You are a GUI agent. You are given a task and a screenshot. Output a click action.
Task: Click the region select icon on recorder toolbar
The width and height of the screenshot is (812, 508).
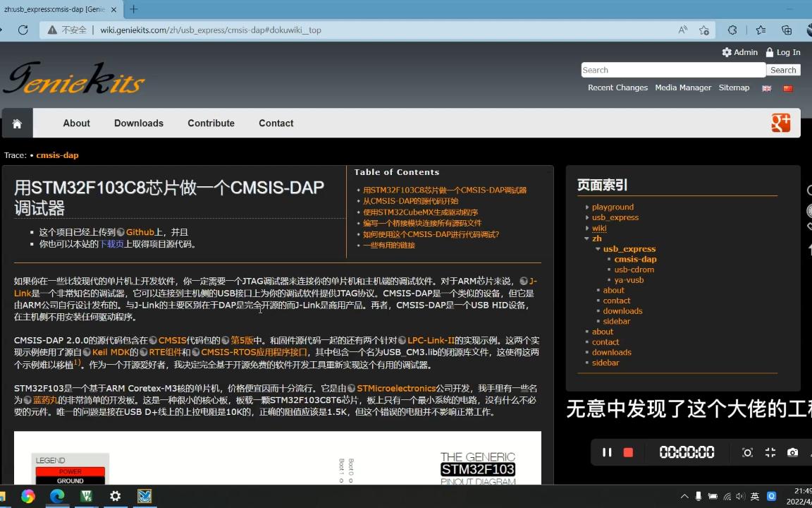tap(747, 452)
